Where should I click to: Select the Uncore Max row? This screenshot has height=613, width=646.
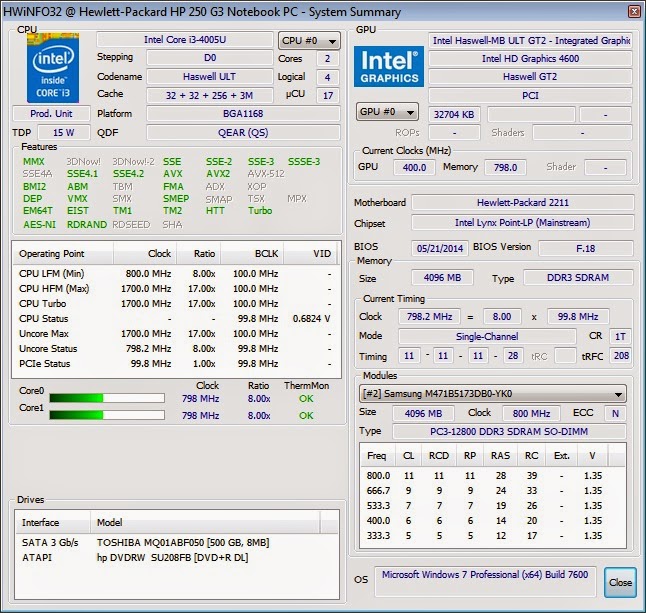coord(175,334)
